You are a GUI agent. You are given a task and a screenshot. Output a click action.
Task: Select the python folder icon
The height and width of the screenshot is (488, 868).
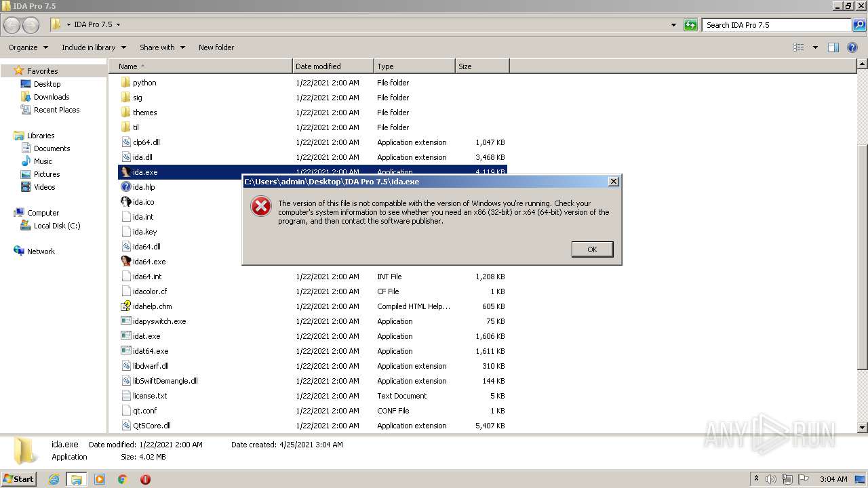[125, 83]
